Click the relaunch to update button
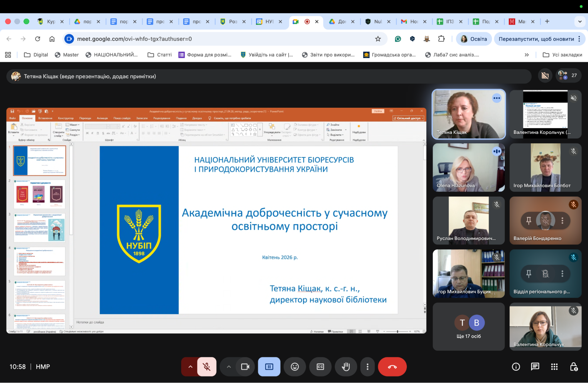This screenshot has height=383, width=588. (x=536, y=39)
